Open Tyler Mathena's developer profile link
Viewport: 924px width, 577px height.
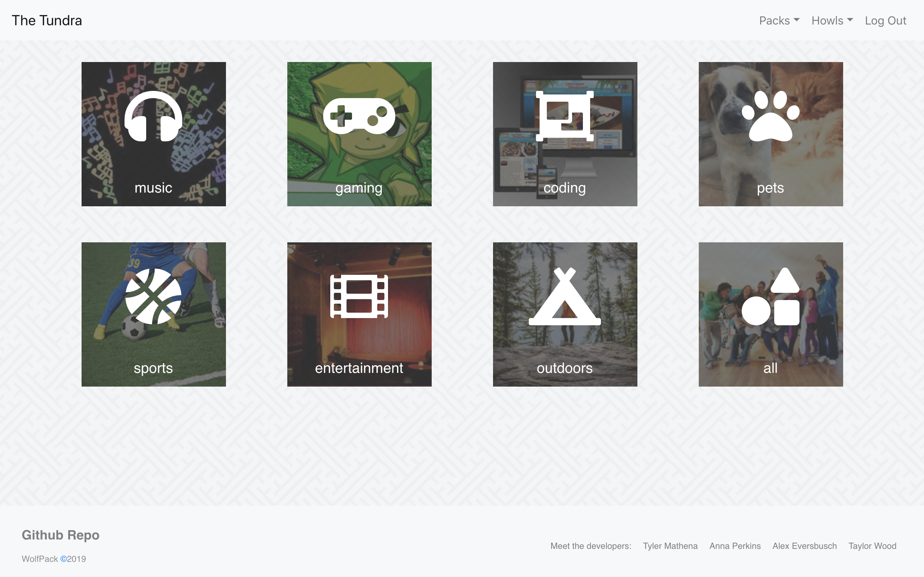tap(670, 546)
